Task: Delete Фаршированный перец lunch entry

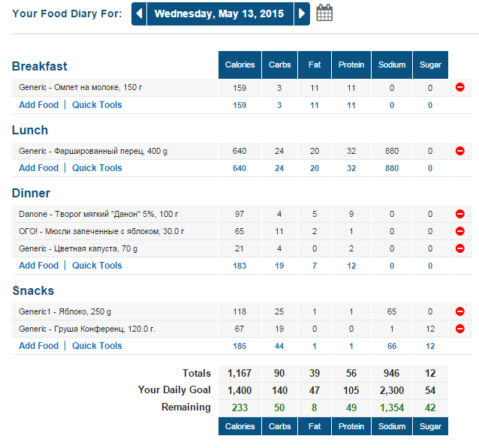Action: coord(459,151)
